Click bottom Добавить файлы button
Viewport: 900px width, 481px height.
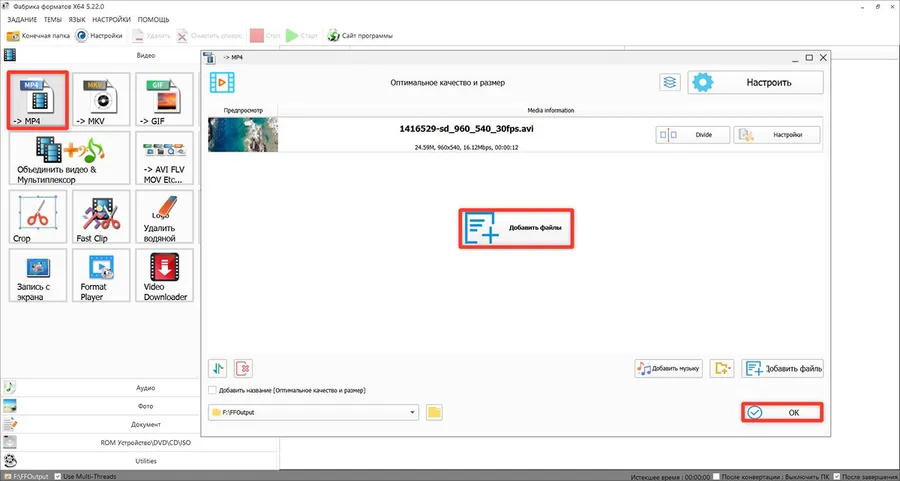782,368
